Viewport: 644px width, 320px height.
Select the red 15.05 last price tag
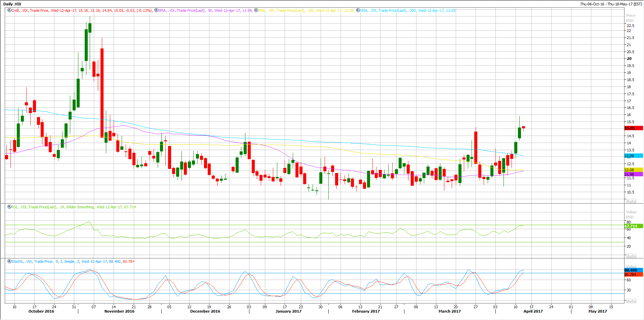[x=633, y=128]
